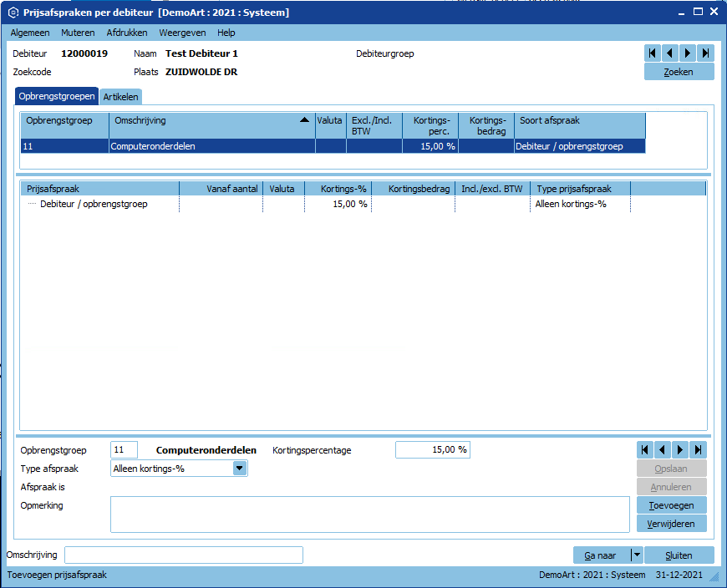Expand the Ga naar dropdown arrow
Image resolution: width=727 pixels, height=588 pixels.
636,555
